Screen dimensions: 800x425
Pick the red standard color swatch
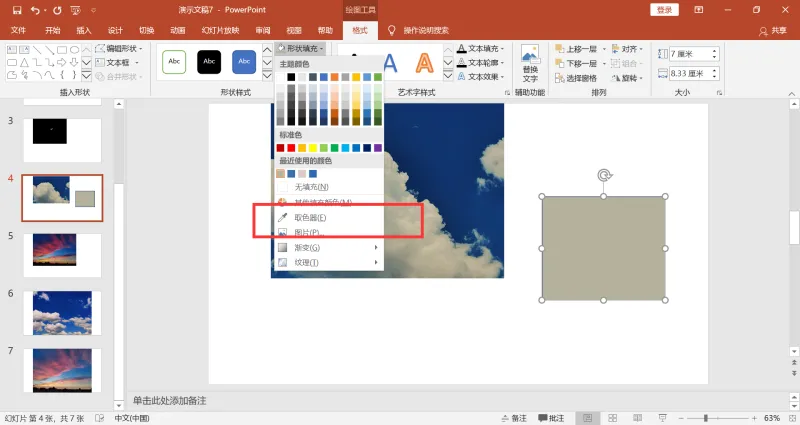click(x=291, y=148)
